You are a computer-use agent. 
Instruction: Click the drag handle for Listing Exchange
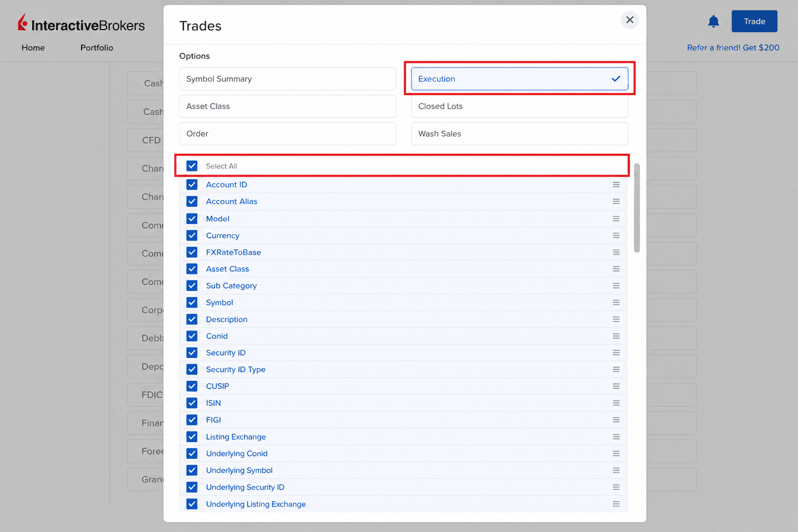[x=616, y=437]
